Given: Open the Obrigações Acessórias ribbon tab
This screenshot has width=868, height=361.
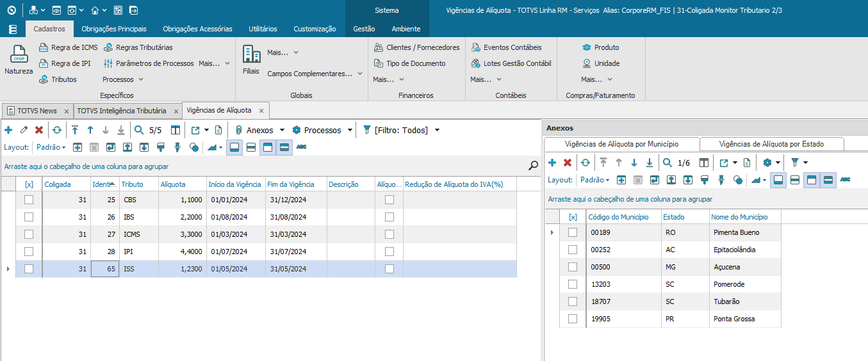Looking at the screenshot, I should 198,29.
